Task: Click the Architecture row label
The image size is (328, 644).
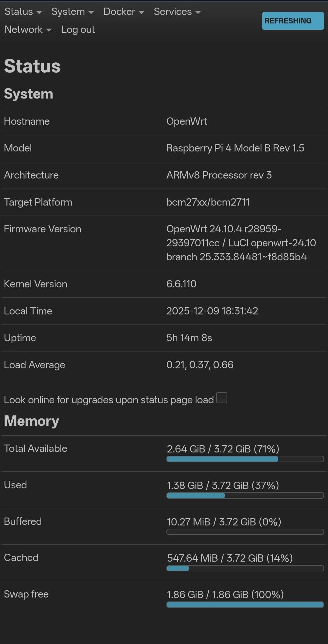Action: [31, 175]
